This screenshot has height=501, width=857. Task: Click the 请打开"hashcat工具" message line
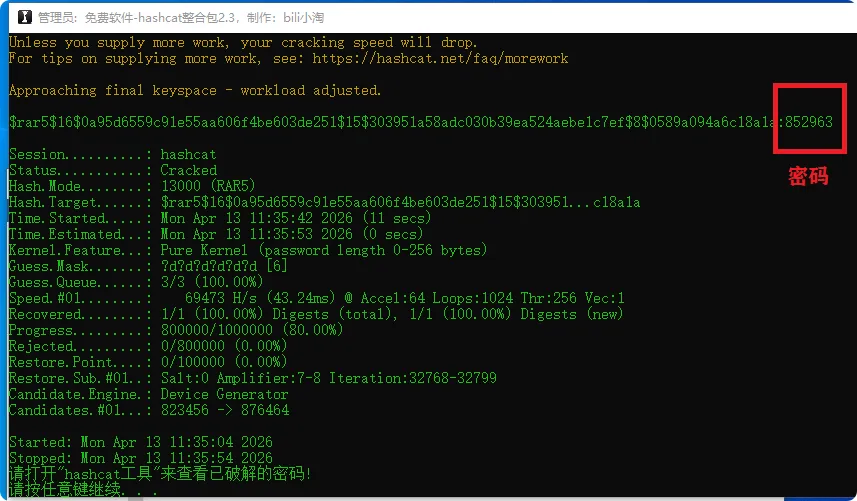pyautogui.click(x=160, y=474)
